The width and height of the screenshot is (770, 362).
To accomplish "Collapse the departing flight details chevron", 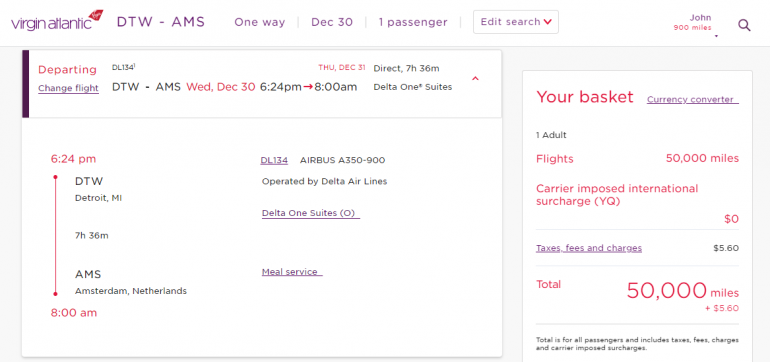I will click(475, 78).
